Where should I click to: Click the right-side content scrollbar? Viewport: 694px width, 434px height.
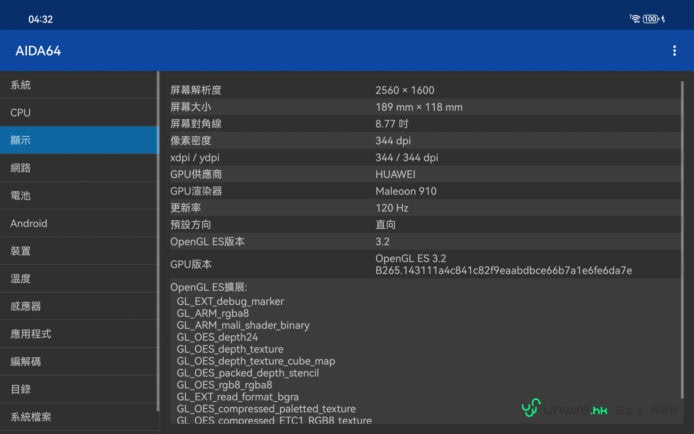pyautogui.click(x=682, y=239)
